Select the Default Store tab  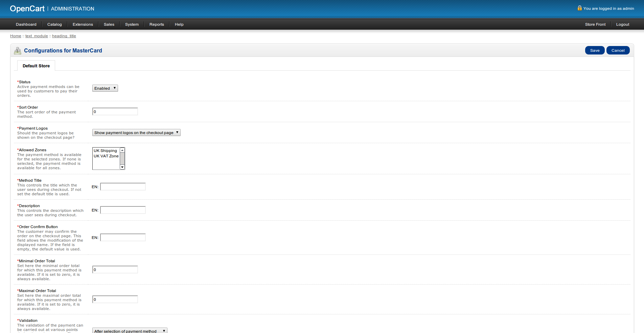pos(36,66)
